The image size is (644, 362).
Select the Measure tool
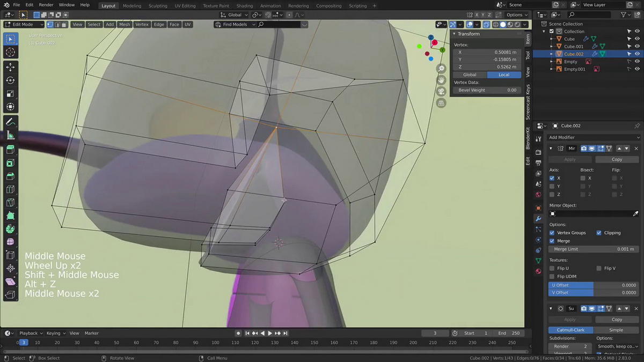(10, 135)
